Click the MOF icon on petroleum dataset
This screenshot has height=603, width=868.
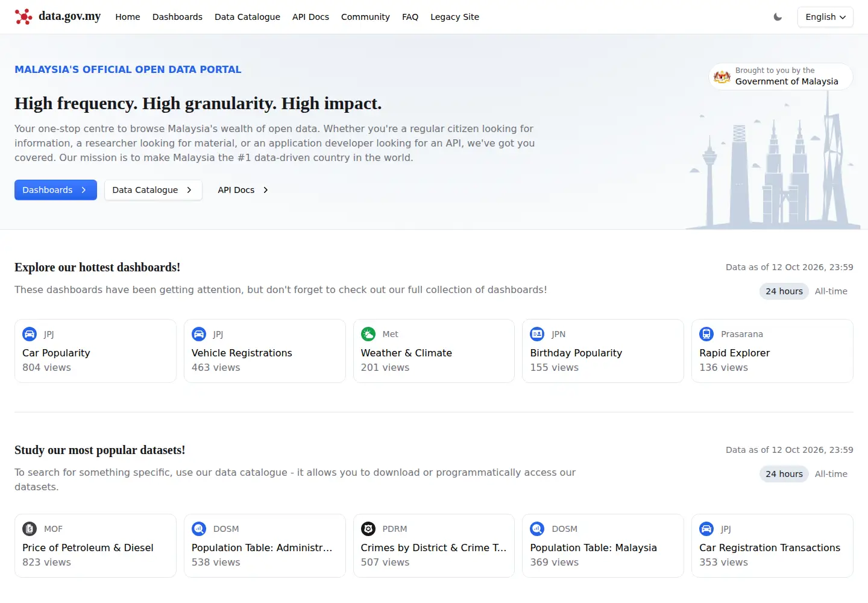[30, 529]
